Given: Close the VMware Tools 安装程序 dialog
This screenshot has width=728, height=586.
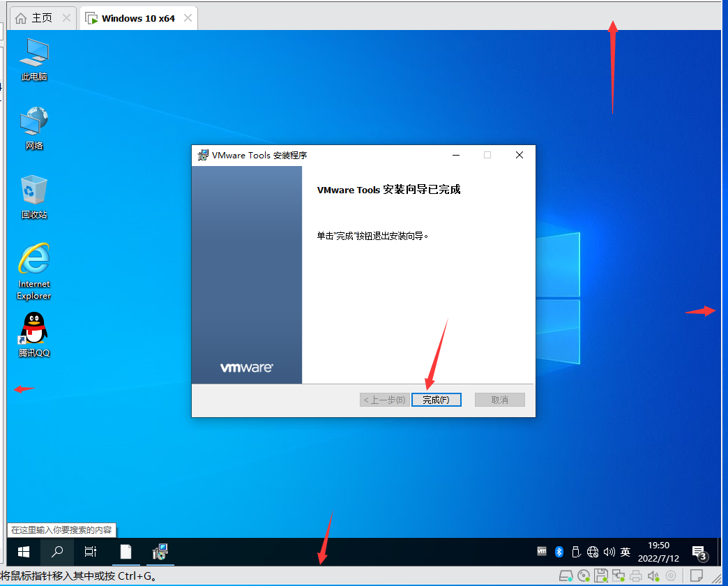Looking at the screenshot, I should tap(519, 155).
